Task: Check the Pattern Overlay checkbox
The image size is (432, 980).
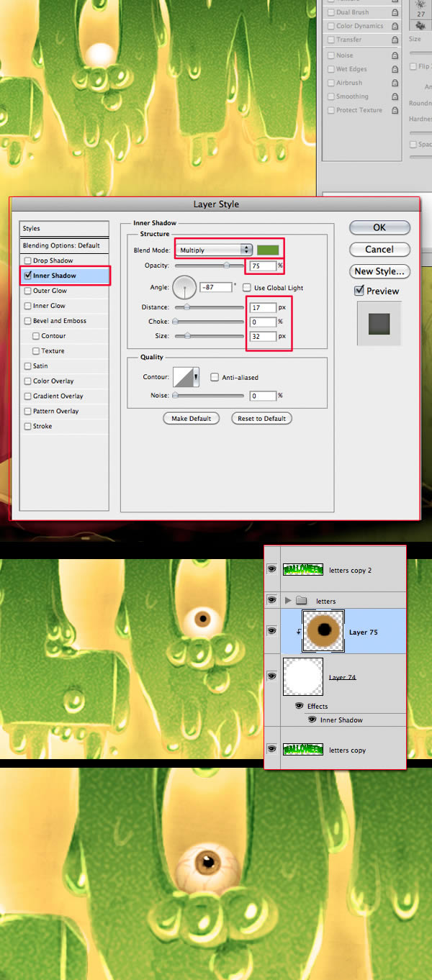Action: pyautogui.click(x=28, y=412)
